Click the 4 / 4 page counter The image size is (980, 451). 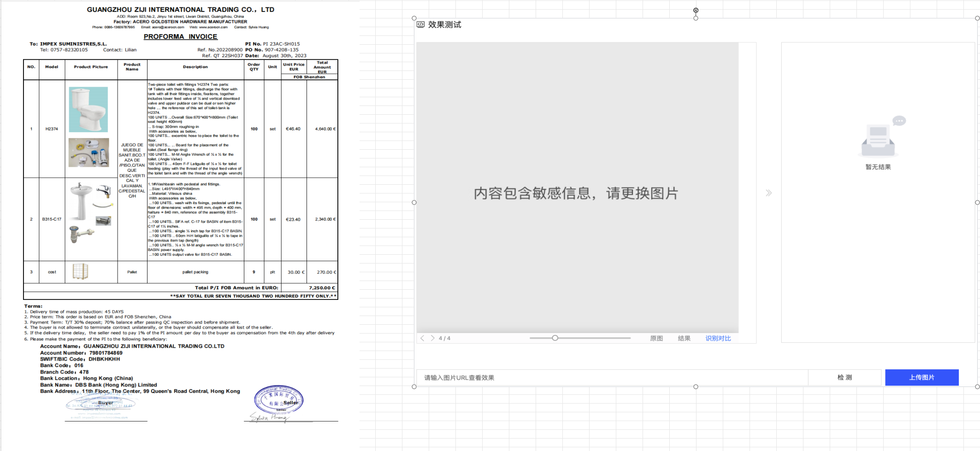coord(444,338)
